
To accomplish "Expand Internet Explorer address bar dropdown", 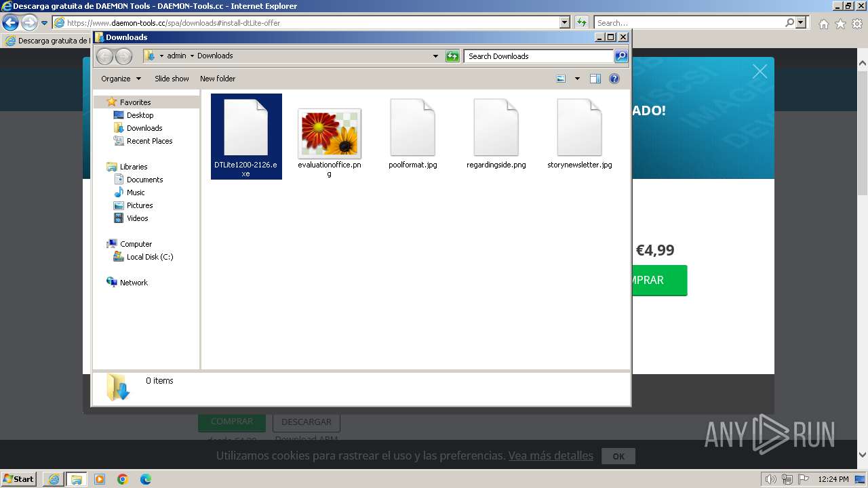I will click(565, 22).
